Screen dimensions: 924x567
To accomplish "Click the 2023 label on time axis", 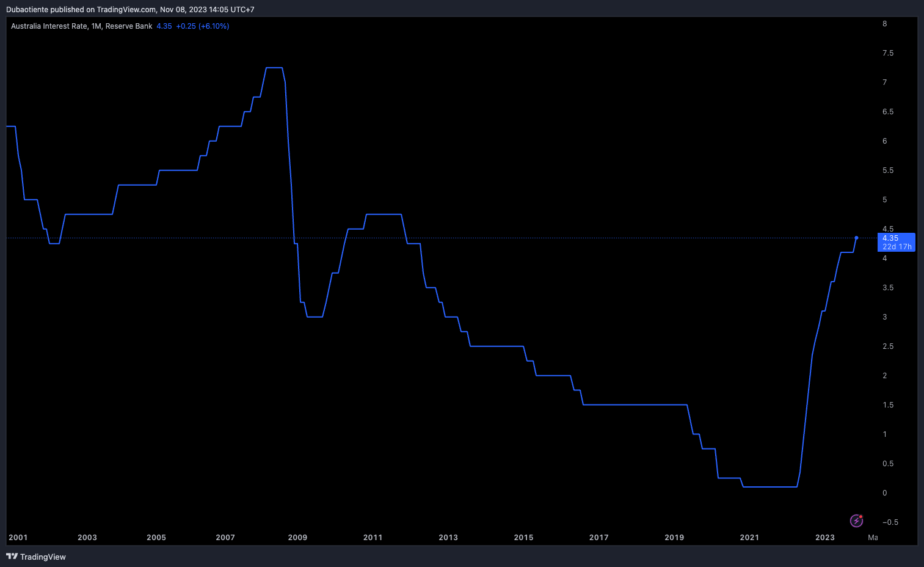I will click(824, 538).
